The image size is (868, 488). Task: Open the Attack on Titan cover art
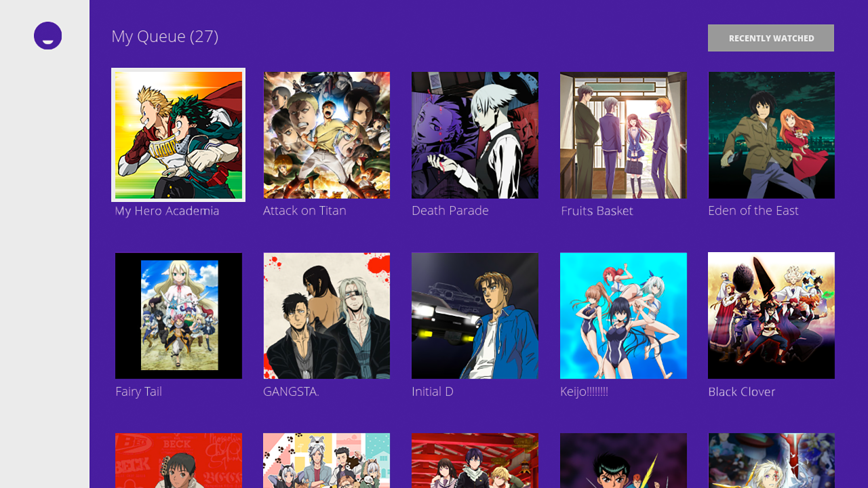pyautogui.click(x=327, y=135)
